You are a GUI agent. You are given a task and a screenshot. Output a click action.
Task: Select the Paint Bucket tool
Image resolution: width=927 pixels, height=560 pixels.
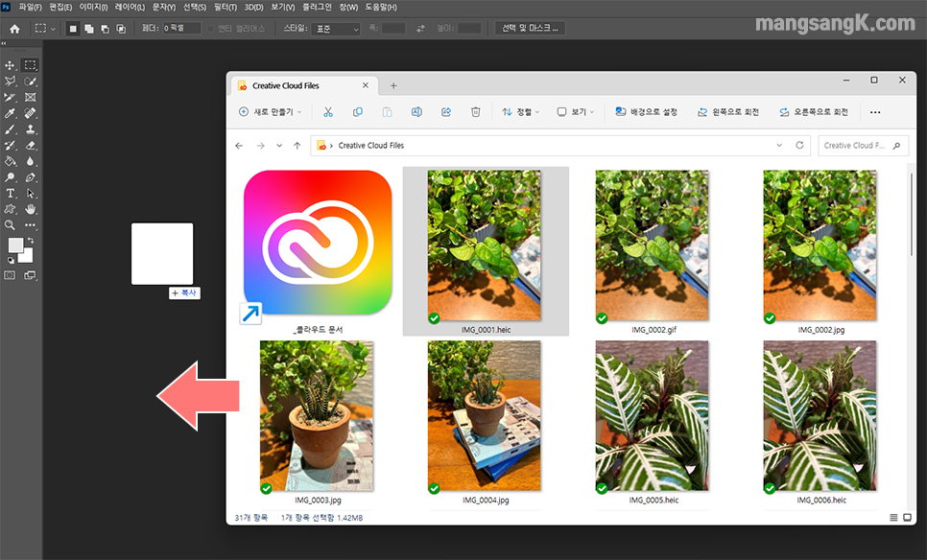(10, 161)
